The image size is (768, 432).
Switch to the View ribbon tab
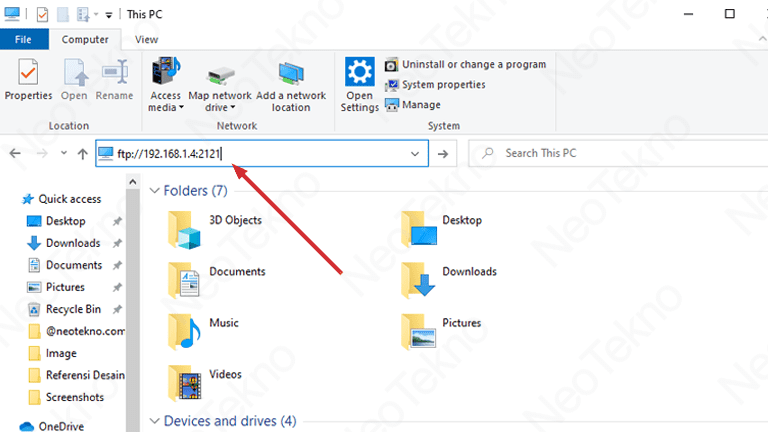[146, 39]
